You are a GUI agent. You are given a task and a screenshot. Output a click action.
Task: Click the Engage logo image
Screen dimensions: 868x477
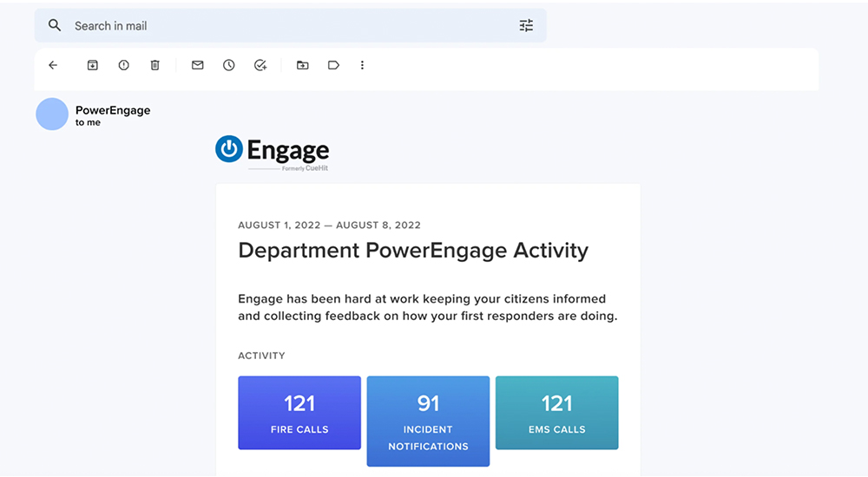[273, 154]
